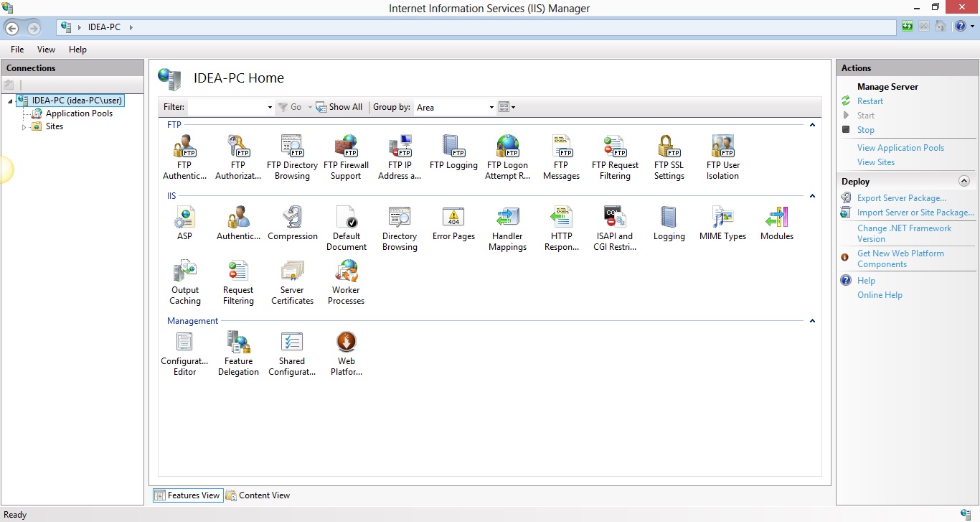Open the View menu

[x=46, y=50]
